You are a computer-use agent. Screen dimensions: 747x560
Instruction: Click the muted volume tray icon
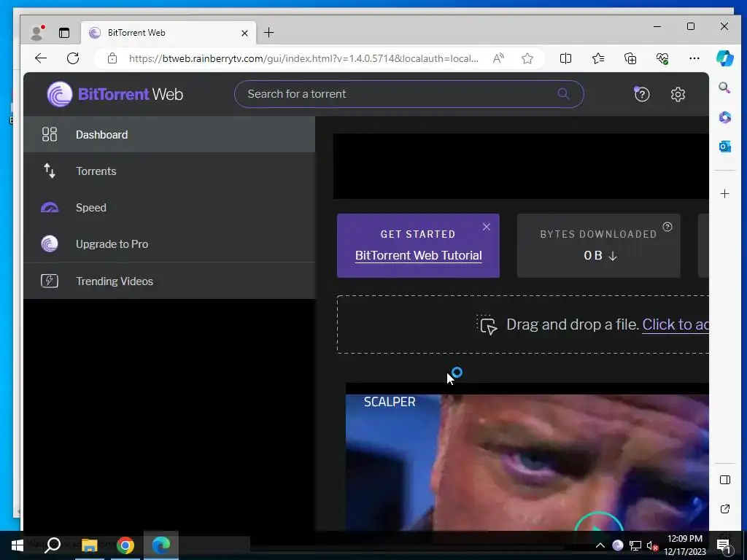tap(652, 545)
